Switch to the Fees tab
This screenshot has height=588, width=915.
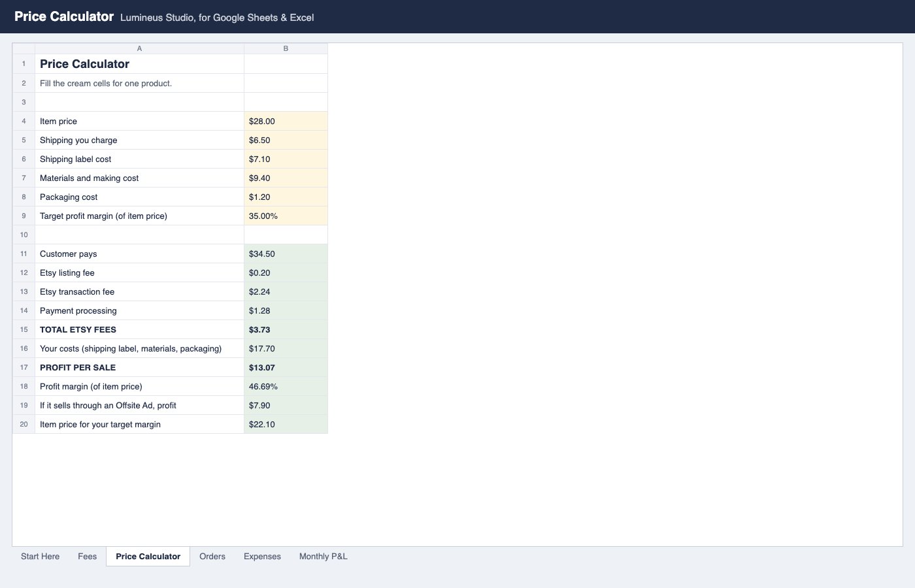coord(87,557)
